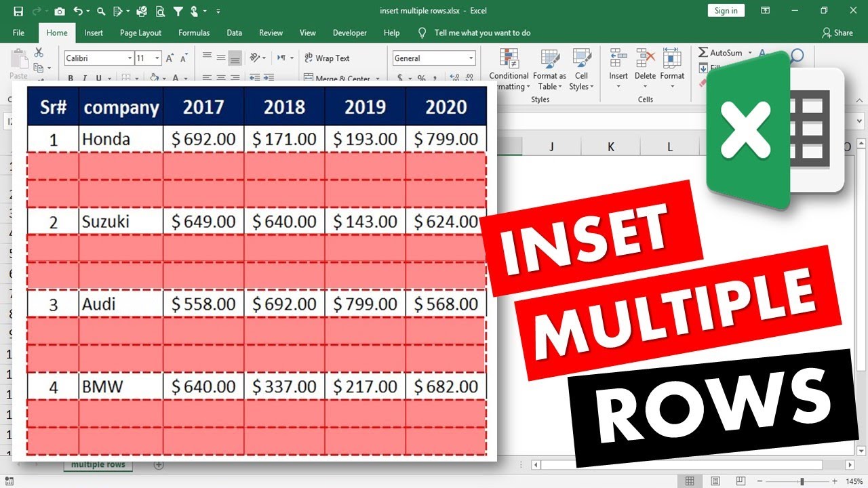The image size is (868, 488).
Task: Expand the Delete cells dropdown arrow
Action: [645, 87]
